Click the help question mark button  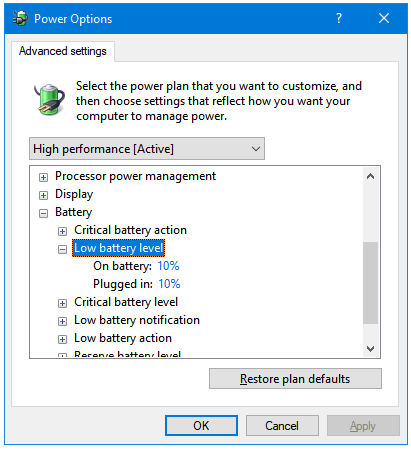(339, 18)
